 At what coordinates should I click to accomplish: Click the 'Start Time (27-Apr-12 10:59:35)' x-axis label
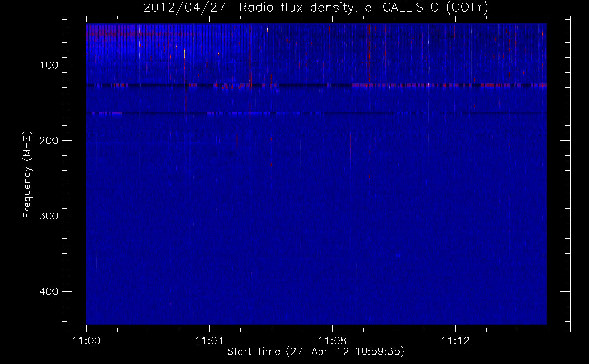pos(316,352)
